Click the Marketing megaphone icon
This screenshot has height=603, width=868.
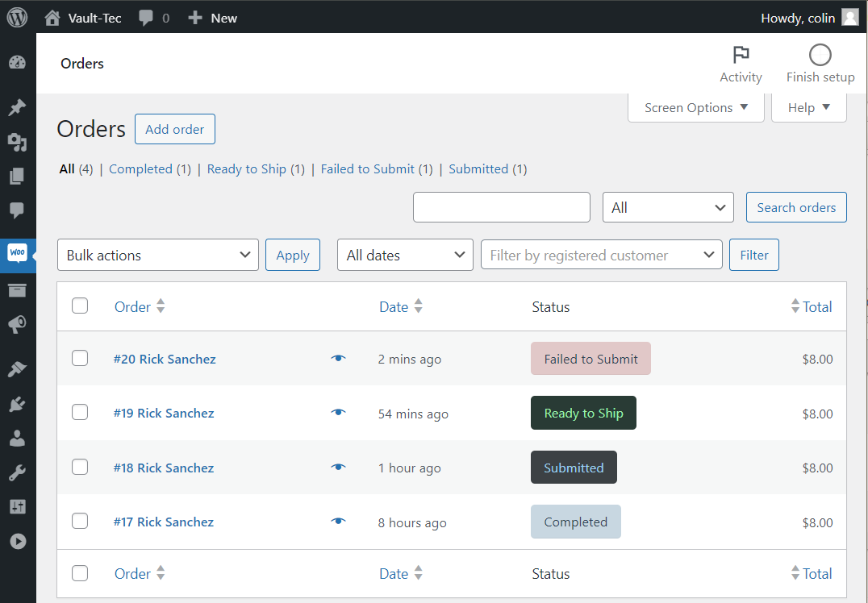click(17, 325)
